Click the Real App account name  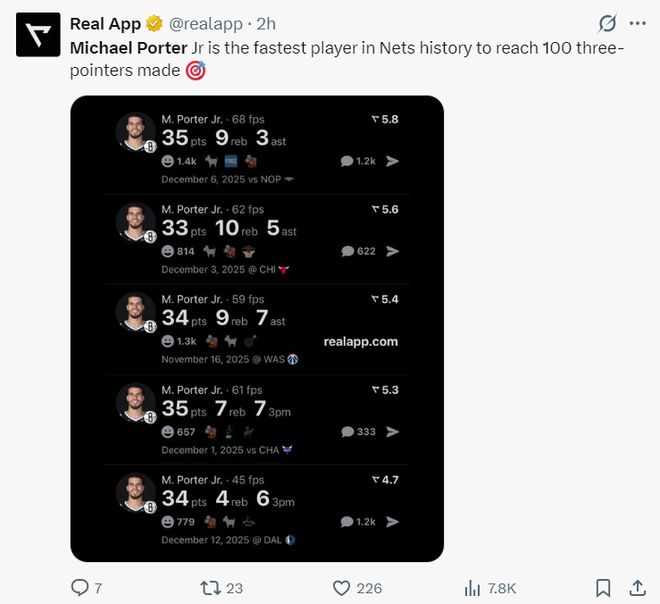106,23
